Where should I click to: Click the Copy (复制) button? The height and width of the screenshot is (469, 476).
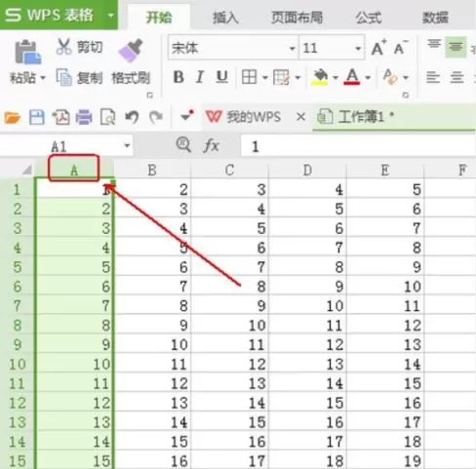coord(80,77)
